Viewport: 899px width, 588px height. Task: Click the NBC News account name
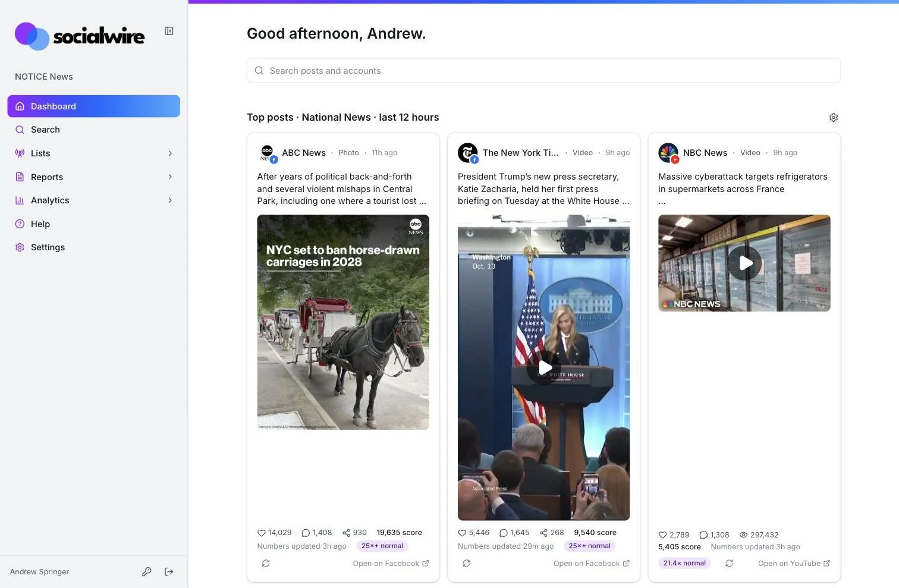[705, 153]
